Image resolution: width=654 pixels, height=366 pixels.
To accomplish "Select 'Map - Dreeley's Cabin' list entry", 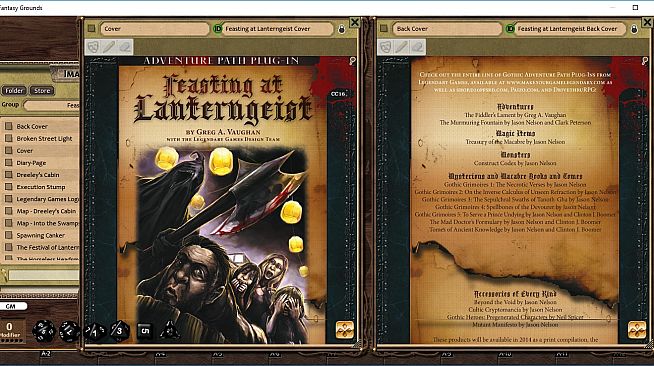I will pos(46,211).
